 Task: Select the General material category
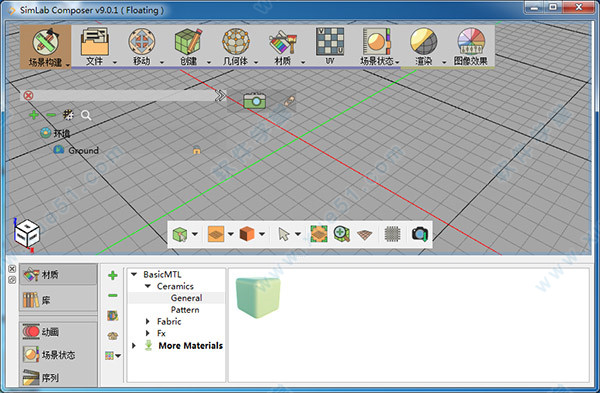click(186, 298)
